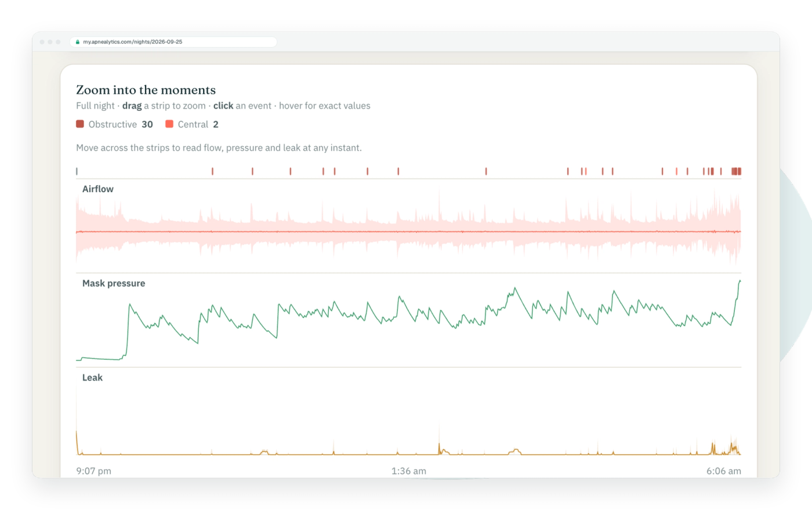The width and height of the screenshot is (812, 510).
Task: Click the green Mask pressure line chart
Action: [408, 320]
